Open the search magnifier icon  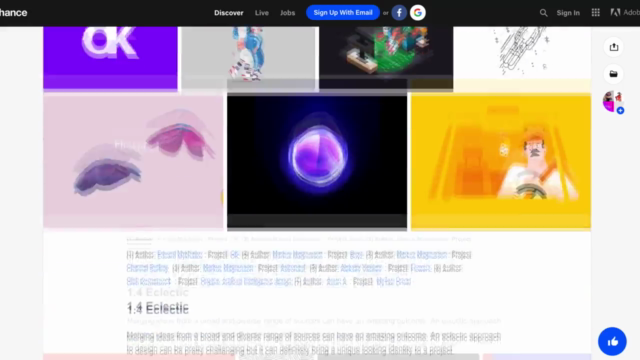(543, 13)
